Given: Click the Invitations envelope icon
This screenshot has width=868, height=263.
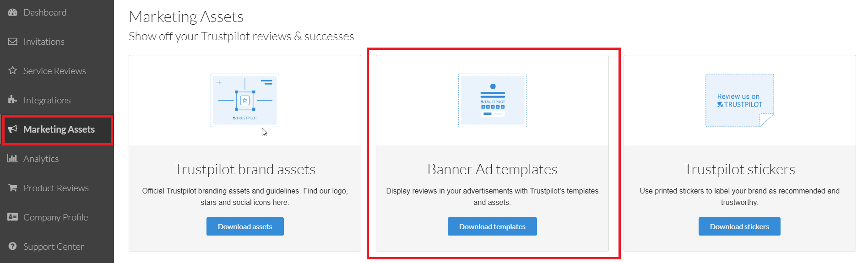Looking at the screenshot, I should (12, 42).
